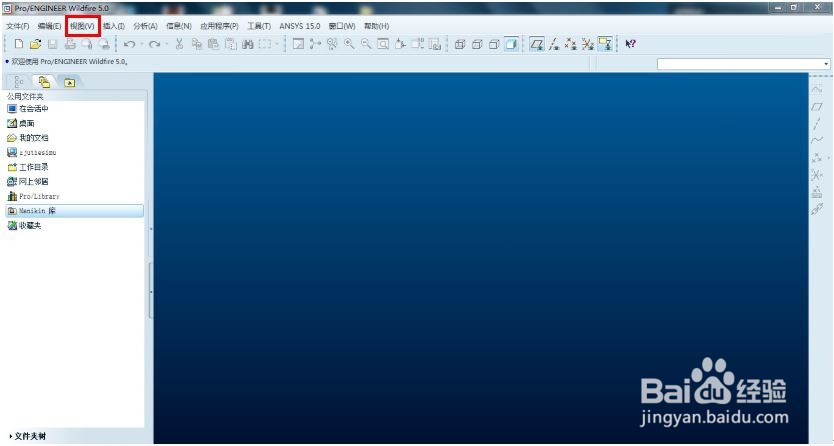Toggle coordinate systems display
Viewport: 834px width, 446px height.
588,44
